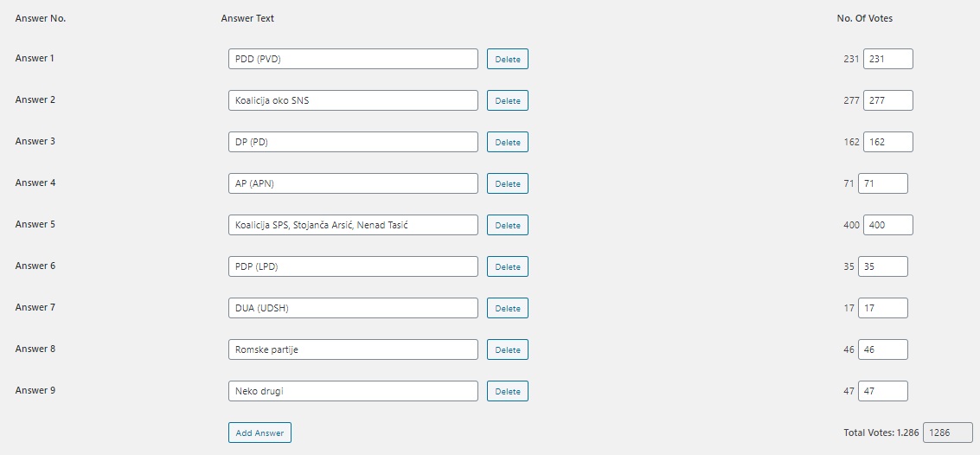Edit the vote count 231 for Answer 1

(887, 59)
